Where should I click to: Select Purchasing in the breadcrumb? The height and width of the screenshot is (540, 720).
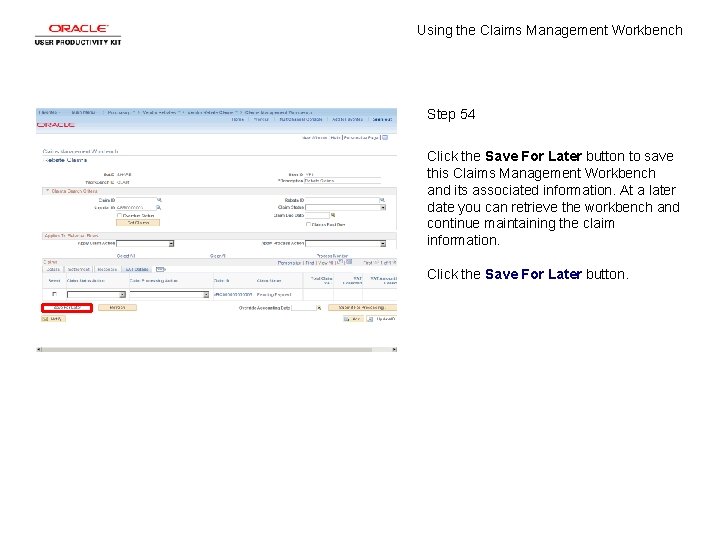point(118,112)
